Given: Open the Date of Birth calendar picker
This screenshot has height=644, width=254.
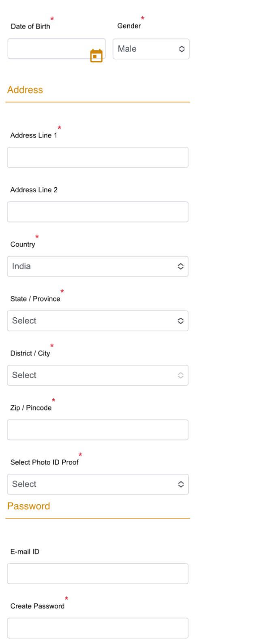Looking at the screenshot, I should tap(96, 56).
